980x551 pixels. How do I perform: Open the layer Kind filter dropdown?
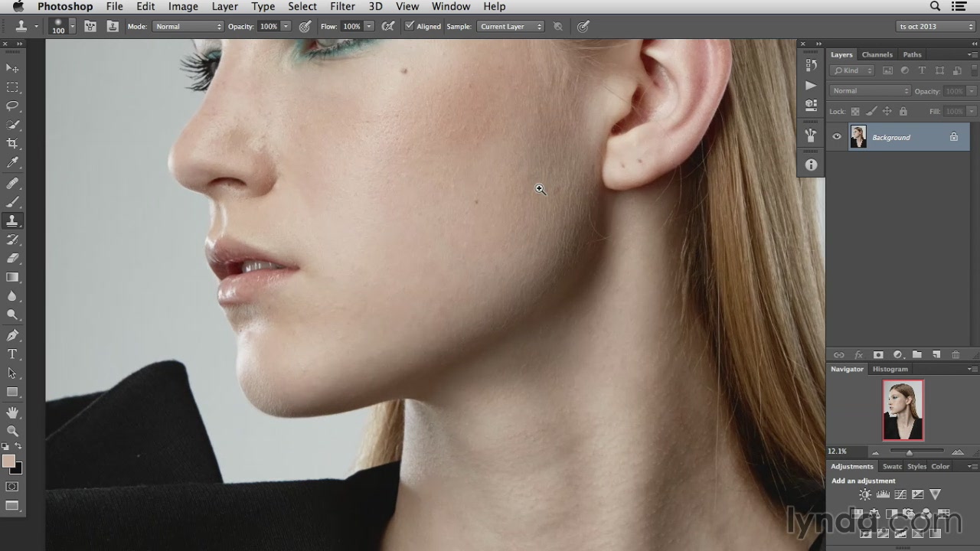[853, 70]
